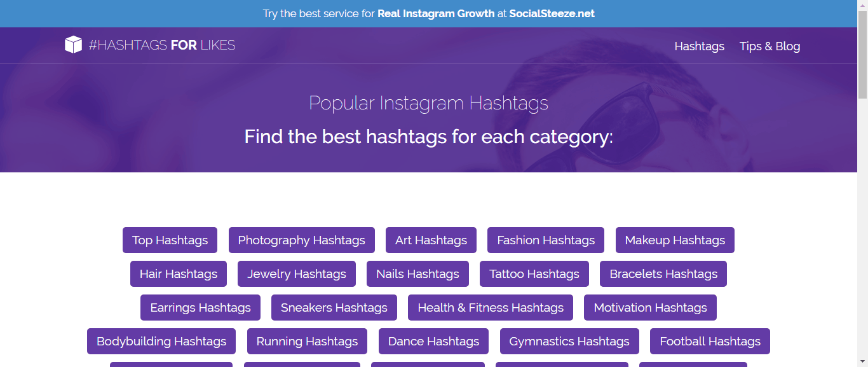868x367 pixels.
Task: Open Photography Hashtags category
Action: 301,240
